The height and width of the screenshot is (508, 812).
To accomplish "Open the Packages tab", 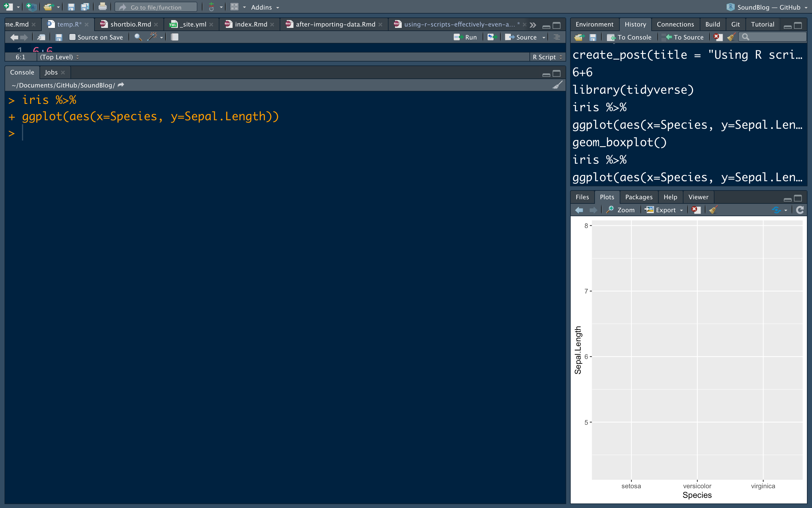I will point(639,197).
